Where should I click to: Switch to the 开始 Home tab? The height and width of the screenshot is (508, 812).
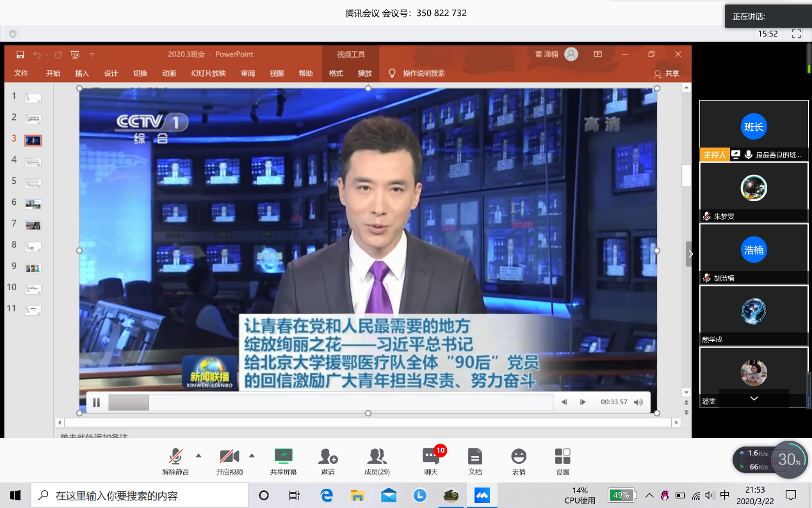click(53, 73)
